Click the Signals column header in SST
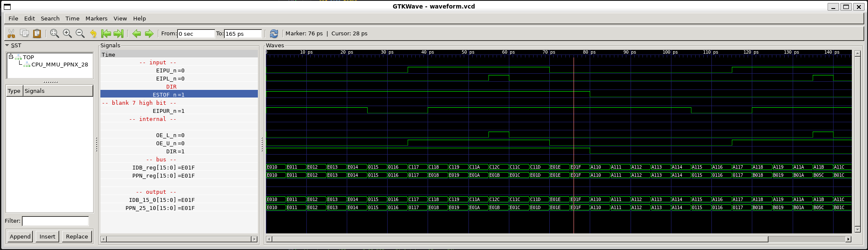The height and width of the screenshot is (250, 868). [x=58, y=91]
